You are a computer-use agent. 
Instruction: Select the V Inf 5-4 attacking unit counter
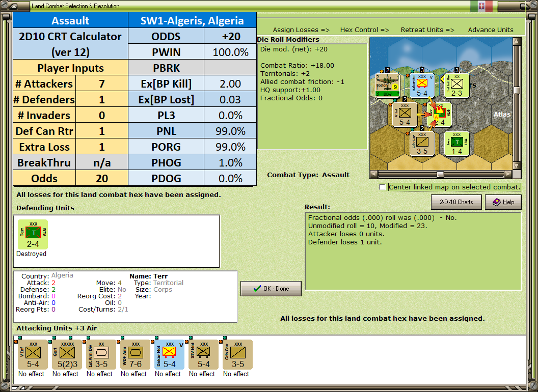[33, 355]
